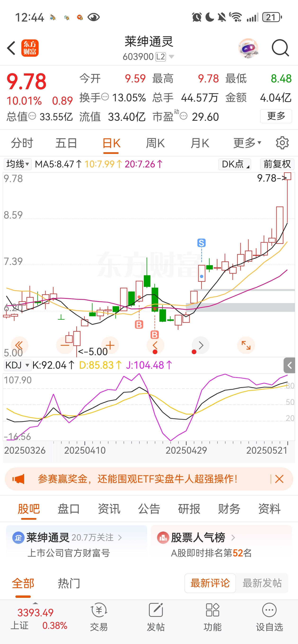Open the 东方财富 logo home icon
298x644 pixels.
[x=30, y=48]
